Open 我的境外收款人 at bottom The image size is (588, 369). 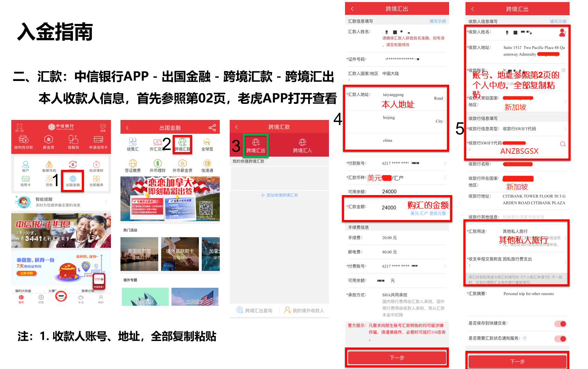click(304, 310)
